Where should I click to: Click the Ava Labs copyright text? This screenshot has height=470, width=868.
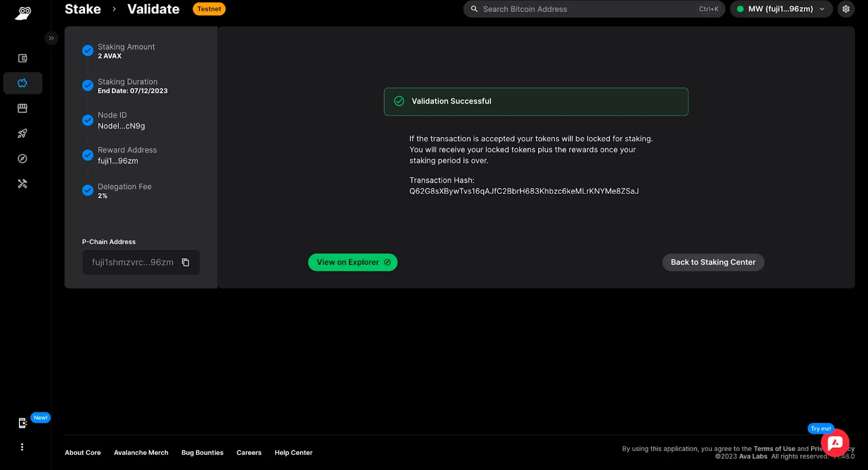753,456
